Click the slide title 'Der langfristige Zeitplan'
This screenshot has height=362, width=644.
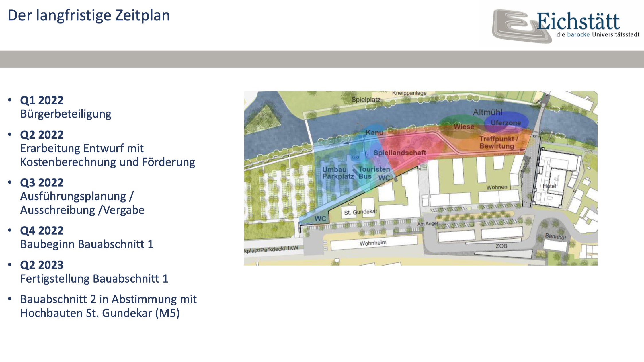pos(89,15)
